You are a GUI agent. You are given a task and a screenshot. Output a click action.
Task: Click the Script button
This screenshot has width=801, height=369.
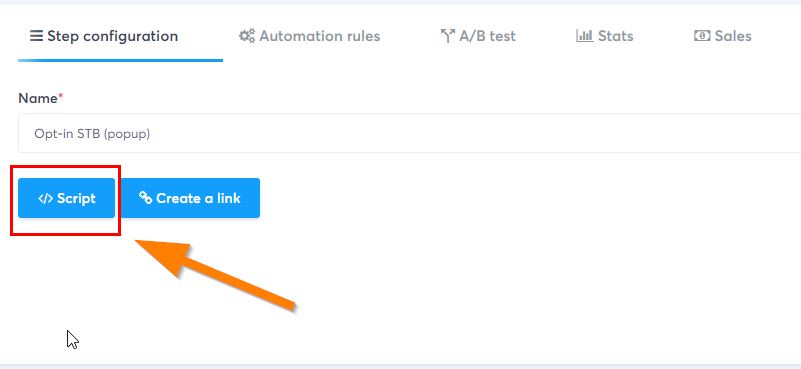[66, 198]
